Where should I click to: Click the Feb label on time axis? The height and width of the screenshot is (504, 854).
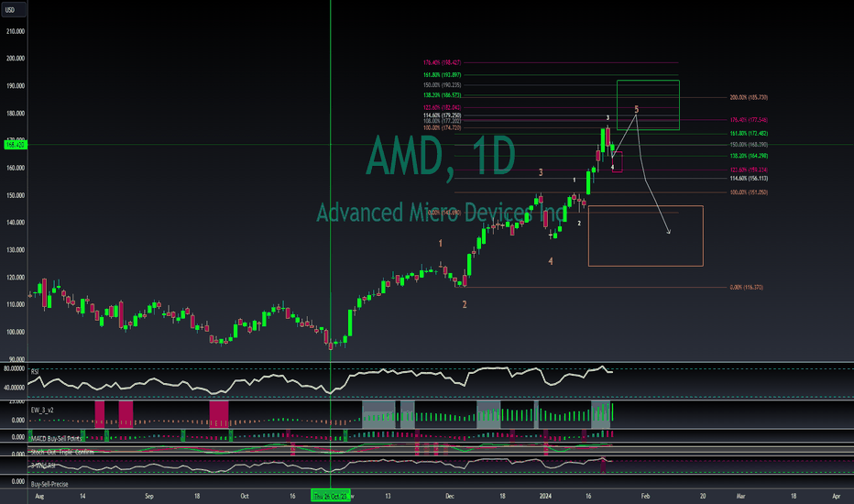click(645, 497)
